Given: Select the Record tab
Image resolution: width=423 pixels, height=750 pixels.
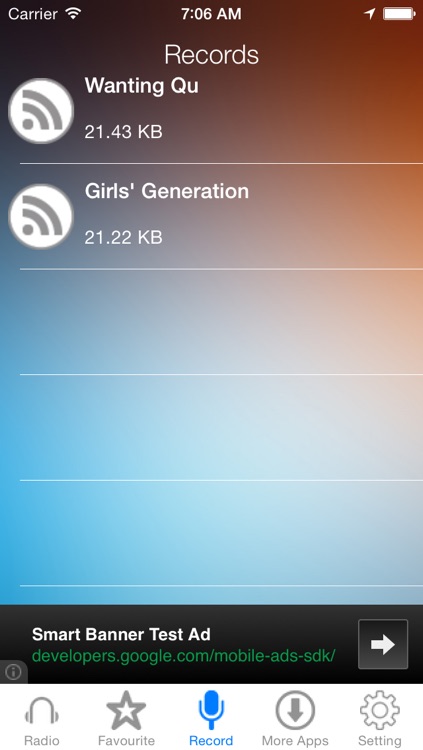Looking at the screenshot, I should [211, 718].
